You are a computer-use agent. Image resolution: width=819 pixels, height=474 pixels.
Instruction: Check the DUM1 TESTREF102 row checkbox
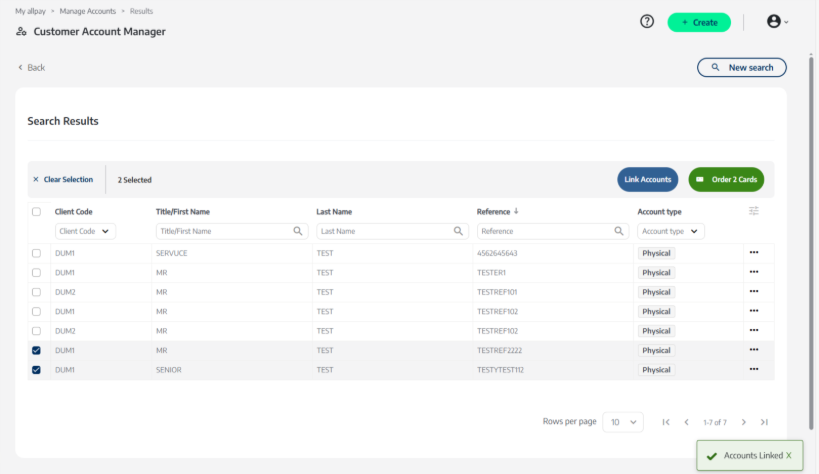[36, 311]
